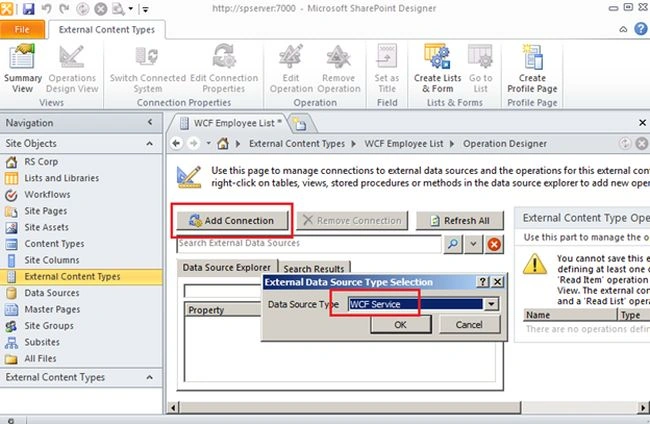Open the navigation history dropdown arrow
This screenshot has width=650, height=424.
coord(209,143)
